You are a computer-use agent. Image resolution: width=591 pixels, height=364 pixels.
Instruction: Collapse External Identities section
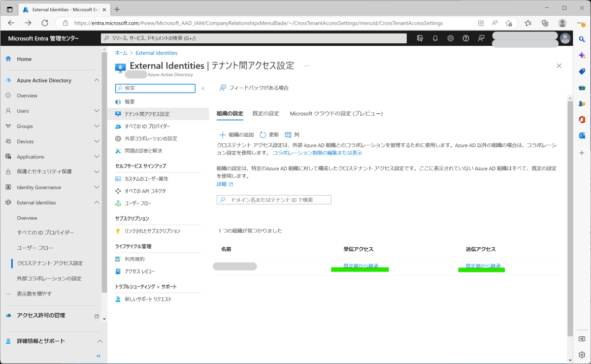(x=97, y=202)
